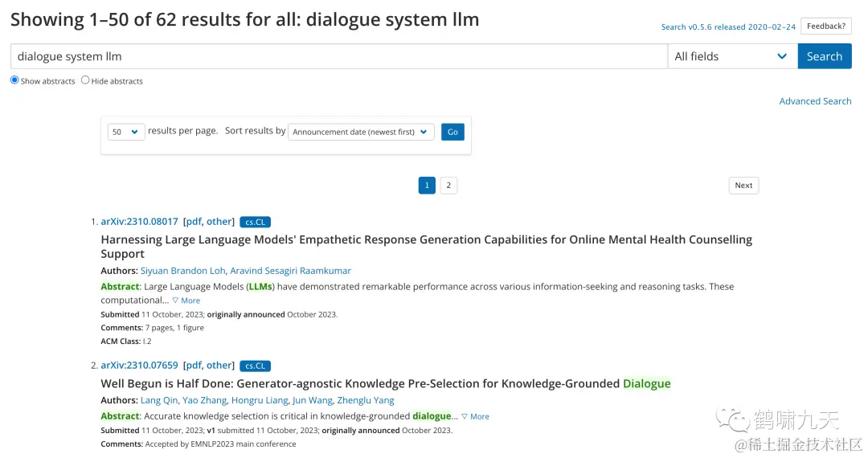
Task: Open the sort order dropdown
Action: [x=361, y=132]
